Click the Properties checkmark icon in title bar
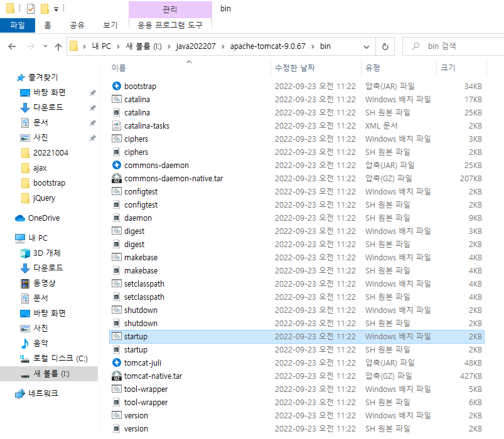This screenshot has width=504, height=439. pos(31,9)
